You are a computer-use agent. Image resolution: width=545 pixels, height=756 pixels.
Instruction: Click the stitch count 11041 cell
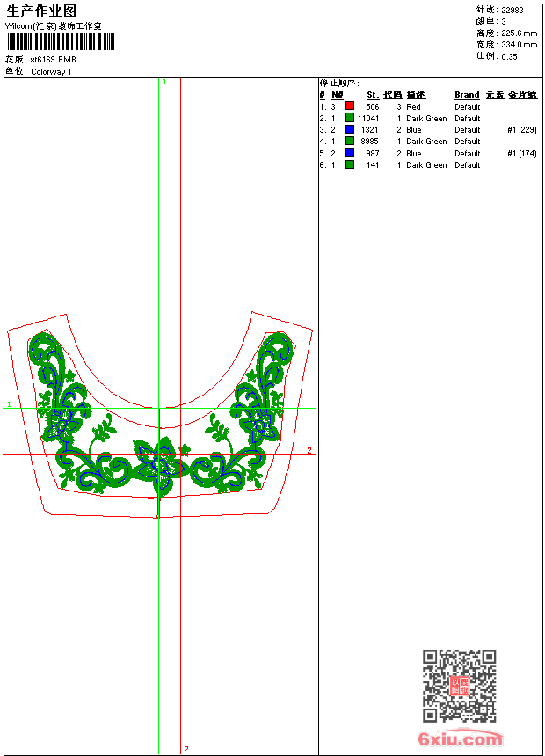click(x=368, y=119)
